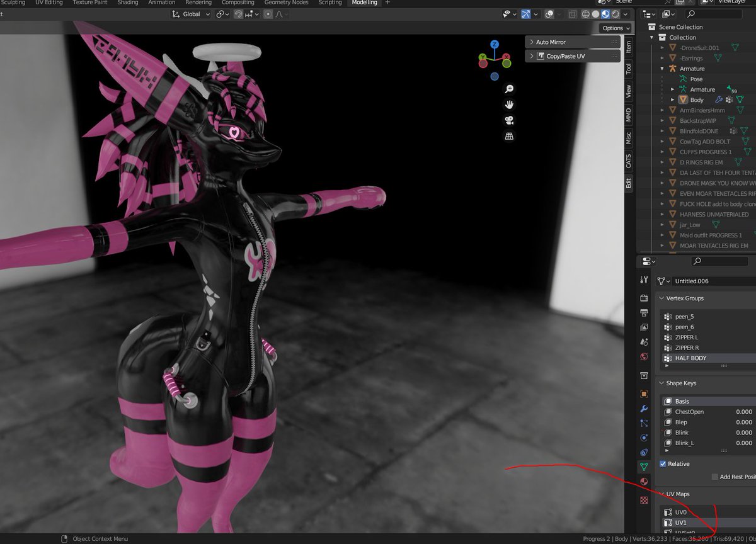Expand the Copy/Paste UV panel
756x544 pixels.
coord(573,56)
